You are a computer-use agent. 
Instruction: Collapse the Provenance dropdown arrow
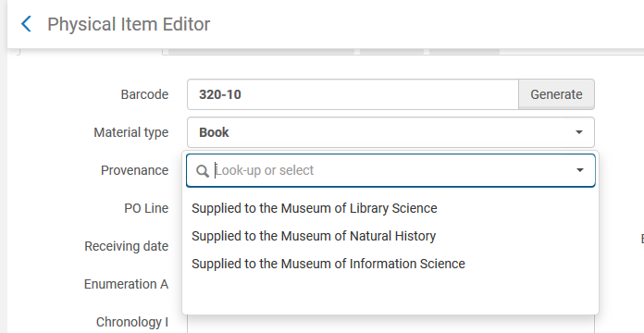point(579,170)
